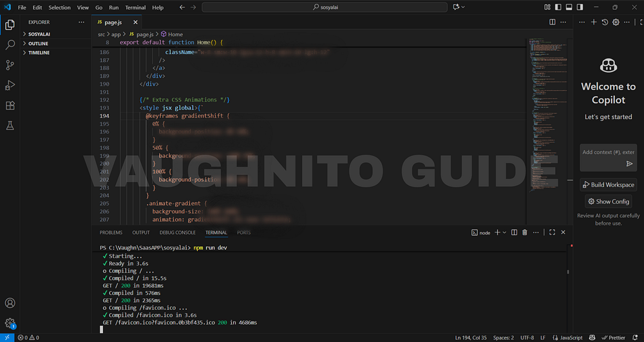Image resolution: width=644 pixels, height=342 pixels.
Task: Open the Source Control view
Action: tap(10, 65)
